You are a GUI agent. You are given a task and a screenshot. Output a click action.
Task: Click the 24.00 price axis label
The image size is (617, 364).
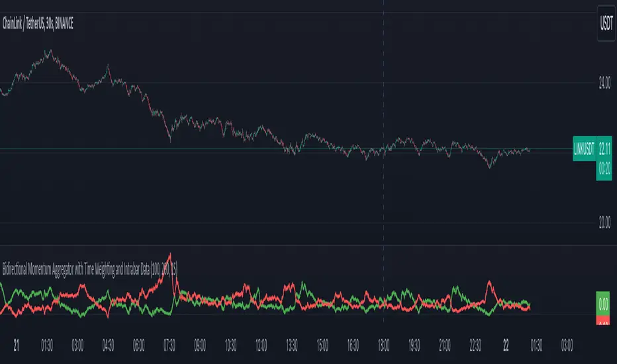point(604,83)
